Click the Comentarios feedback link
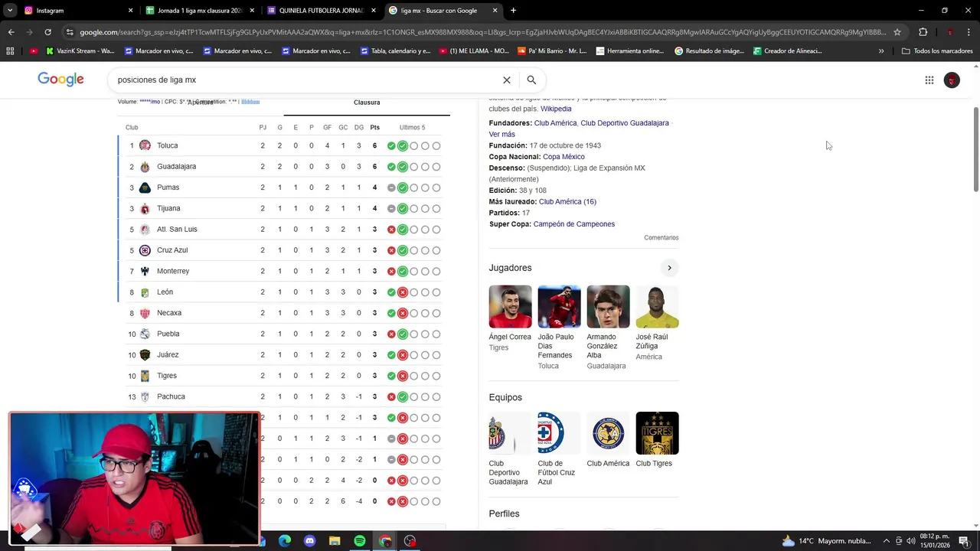 [661, 238]
